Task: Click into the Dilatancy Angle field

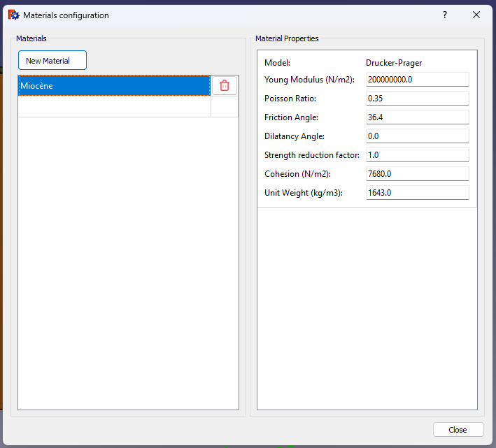Action: click(417, 136)
